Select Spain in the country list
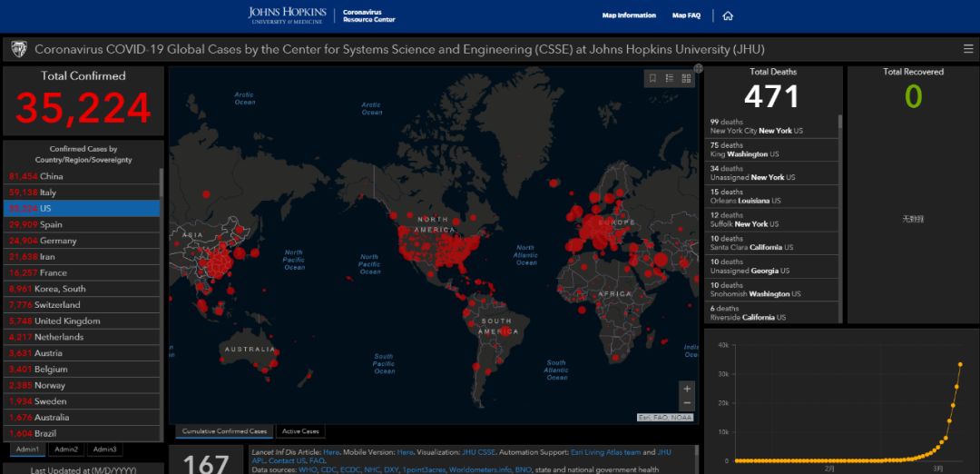This screenshot has height=474, width=980. click(82, 224)
